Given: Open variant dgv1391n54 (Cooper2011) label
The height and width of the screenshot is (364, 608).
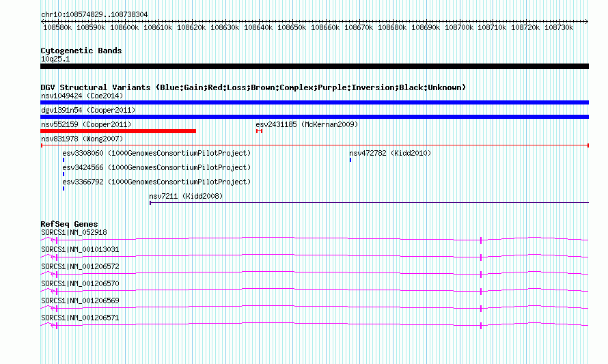Looking at the screenshot, I should [x=88, y=110].
